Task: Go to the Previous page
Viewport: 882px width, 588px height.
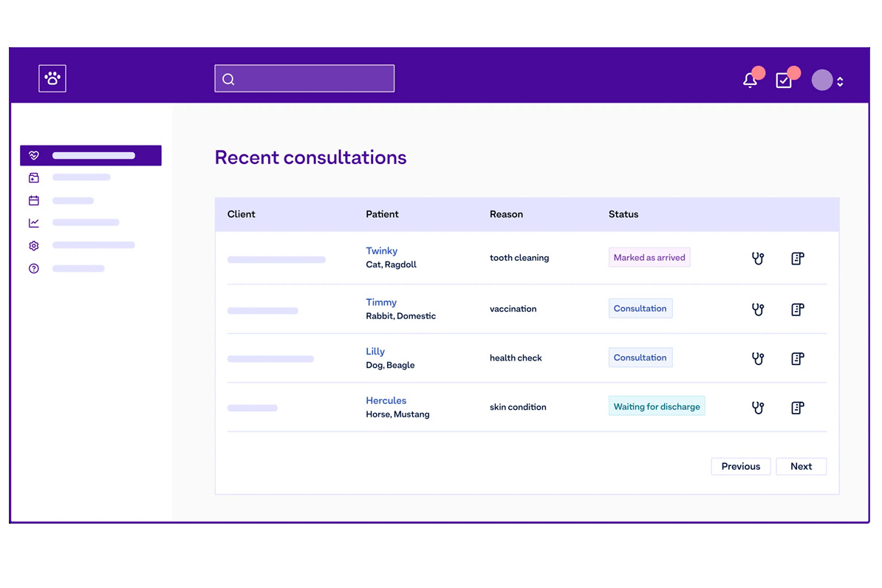Action: 740,467
